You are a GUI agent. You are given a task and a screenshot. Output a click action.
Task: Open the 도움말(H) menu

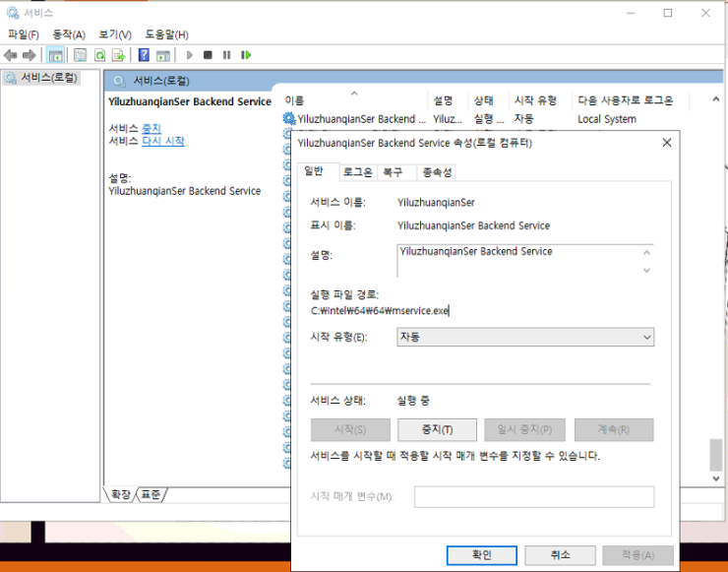click(x=166, y=34)
